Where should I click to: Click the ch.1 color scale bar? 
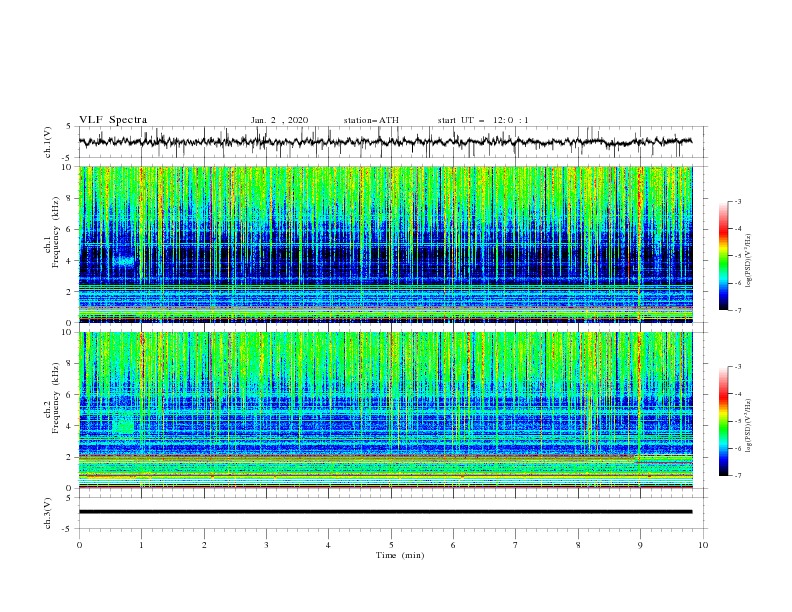723,255
